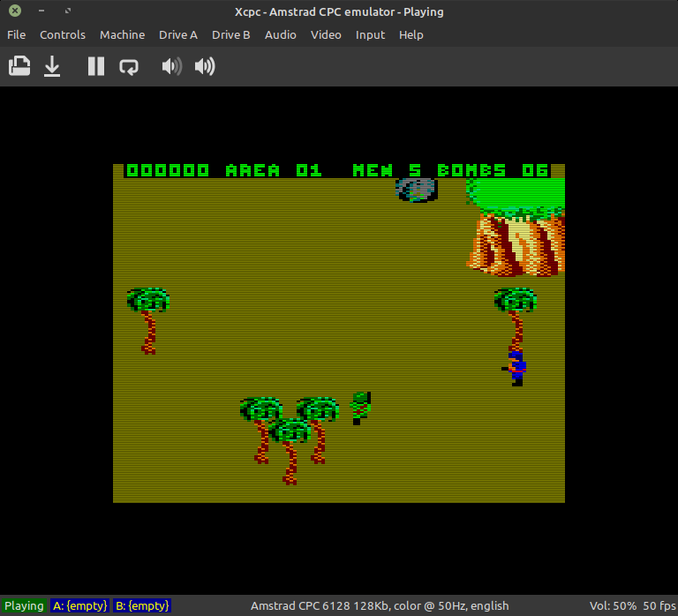This screenshot has height=616, width=678.
Task: Click the load snapshot toolbar icon
Action: (19, 66)
